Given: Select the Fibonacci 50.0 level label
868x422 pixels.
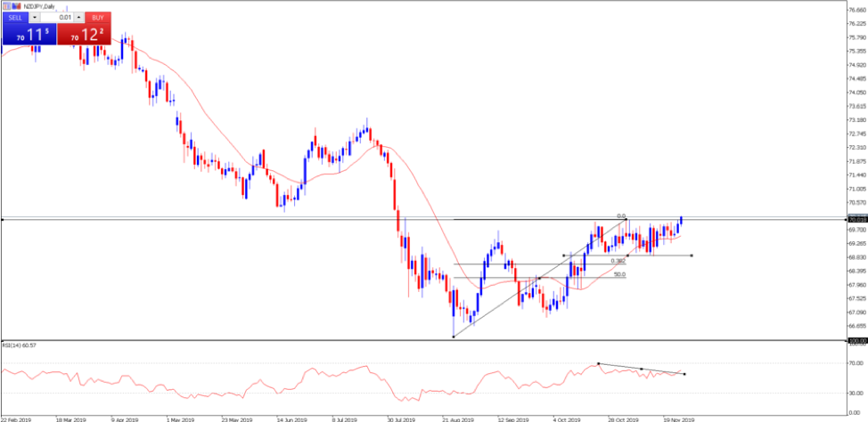Looking at the screenshot, I should click(x=619, y=274).
